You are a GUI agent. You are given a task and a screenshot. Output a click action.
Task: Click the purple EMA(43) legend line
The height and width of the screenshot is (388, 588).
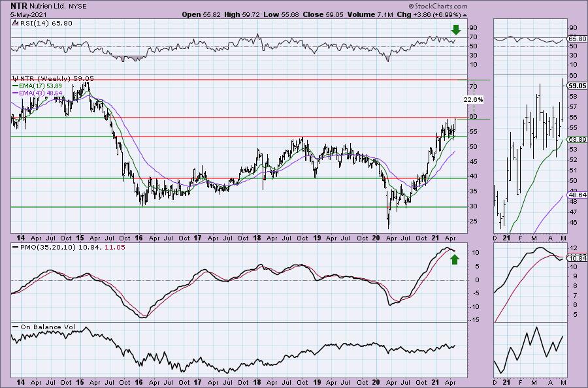[x=16, y=93]
